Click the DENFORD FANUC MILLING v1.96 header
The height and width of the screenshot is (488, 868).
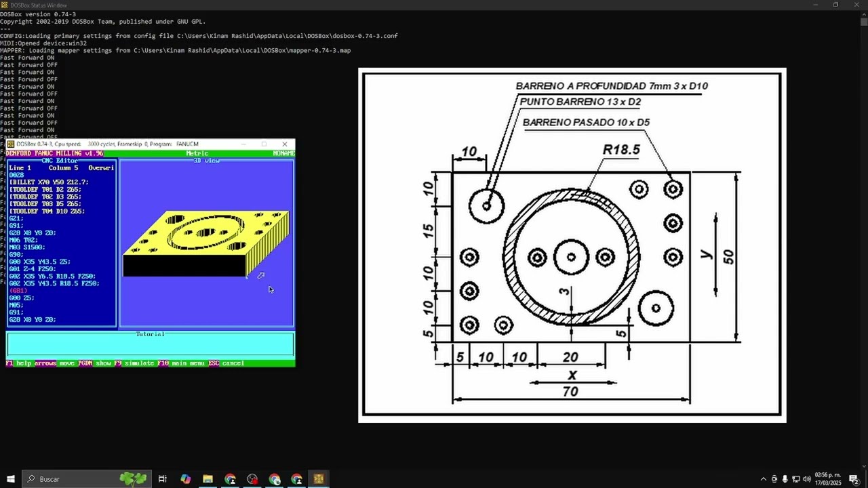coord(54,153)
